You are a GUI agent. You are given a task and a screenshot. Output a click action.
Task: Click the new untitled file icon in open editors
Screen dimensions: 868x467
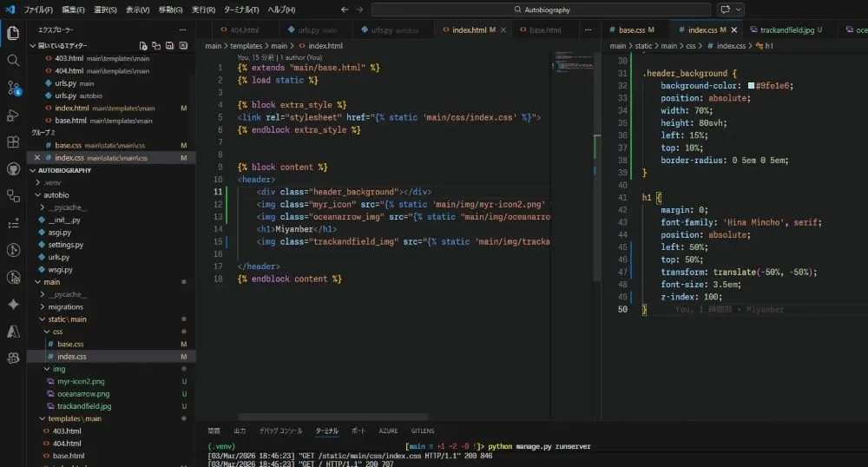coord(143,45)
